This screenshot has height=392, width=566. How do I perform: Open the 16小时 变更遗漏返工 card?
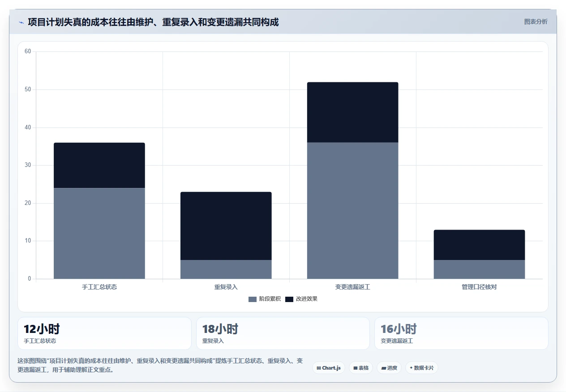click(461, 333)
